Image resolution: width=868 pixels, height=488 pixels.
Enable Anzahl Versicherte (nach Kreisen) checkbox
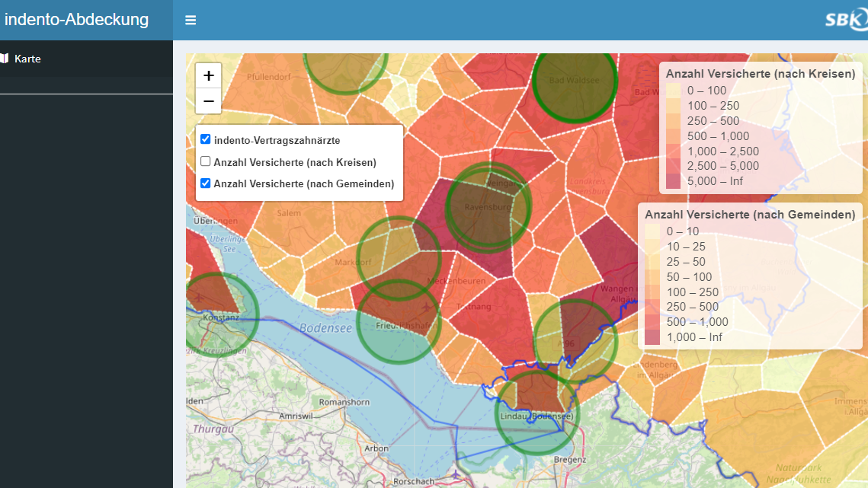click(x=205, y=161)
